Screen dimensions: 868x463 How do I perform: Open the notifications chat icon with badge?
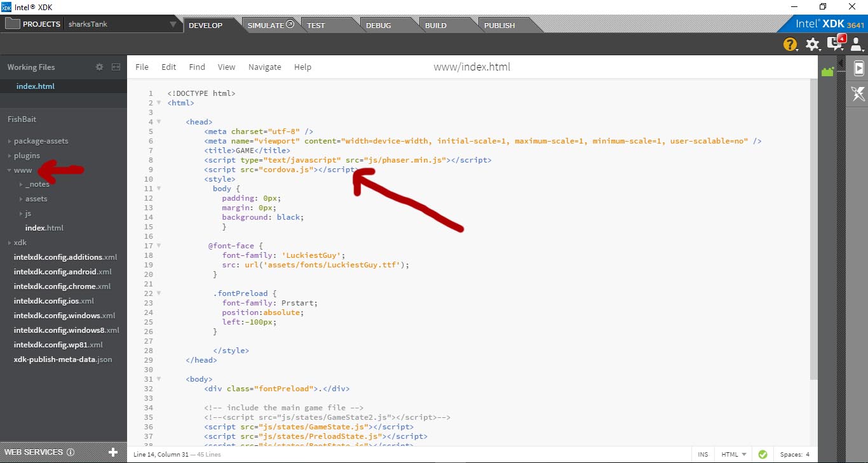point(836,43)
